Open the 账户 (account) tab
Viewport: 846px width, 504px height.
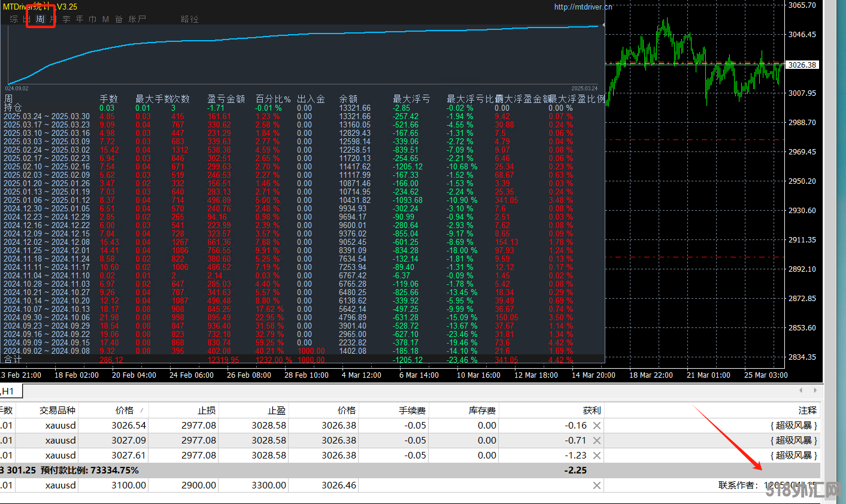137,19
